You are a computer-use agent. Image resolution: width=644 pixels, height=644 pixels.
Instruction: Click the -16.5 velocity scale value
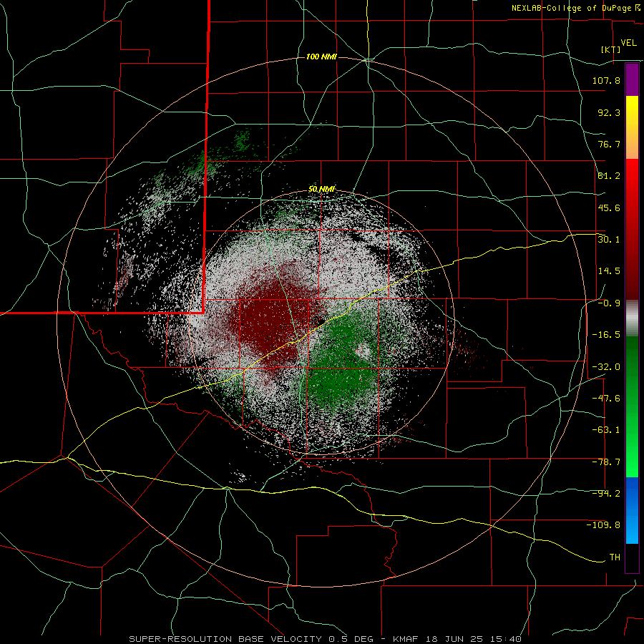606,335
